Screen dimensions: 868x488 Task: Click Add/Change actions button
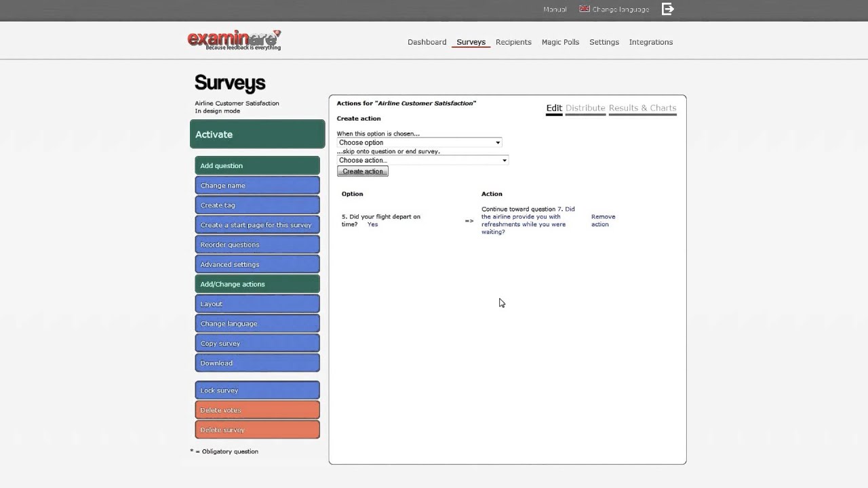(257, 284)
